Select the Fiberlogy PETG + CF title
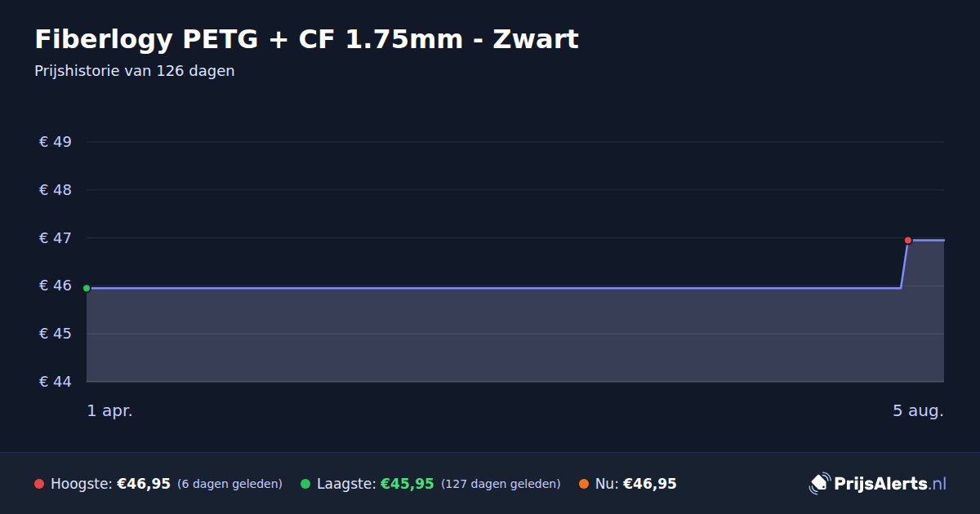 coord(306,39)
